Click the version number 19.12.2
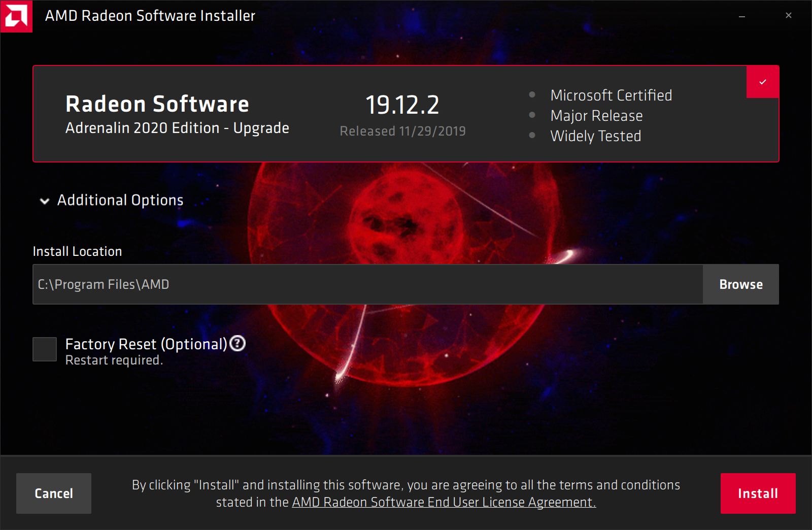The image size is (812, 530). point(402,105)
